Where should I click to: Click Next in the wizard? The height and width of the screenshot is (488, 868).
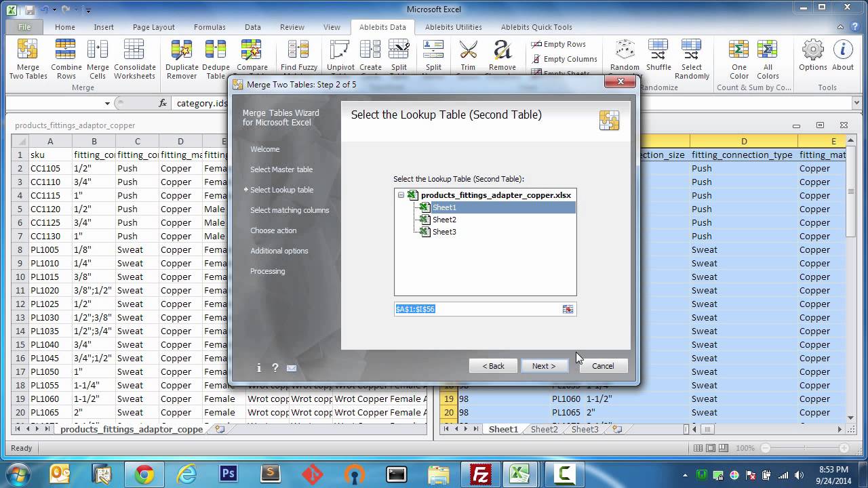click(x=544, y=366)
